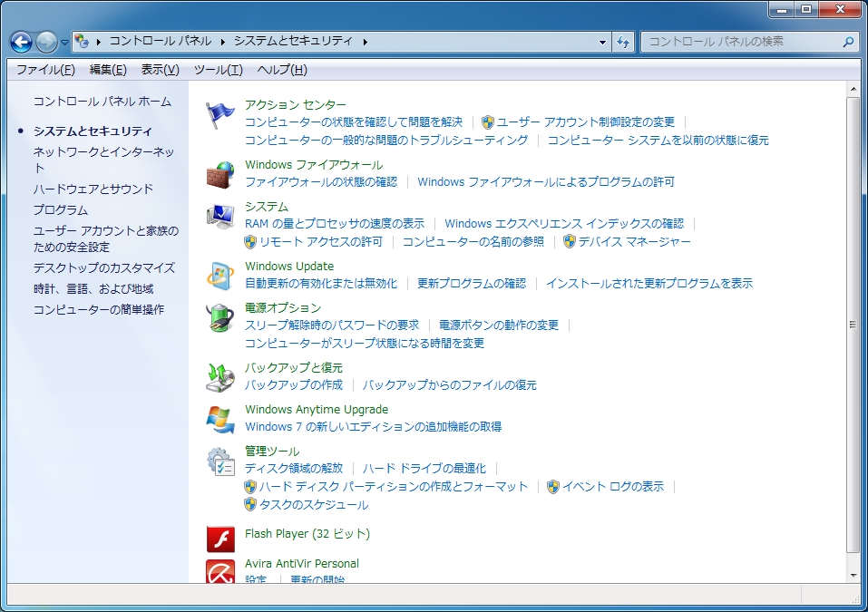The image size is (868, 612).
Task: Open ハードウェアとサウンド category
Action: click(x=93, y=189)
